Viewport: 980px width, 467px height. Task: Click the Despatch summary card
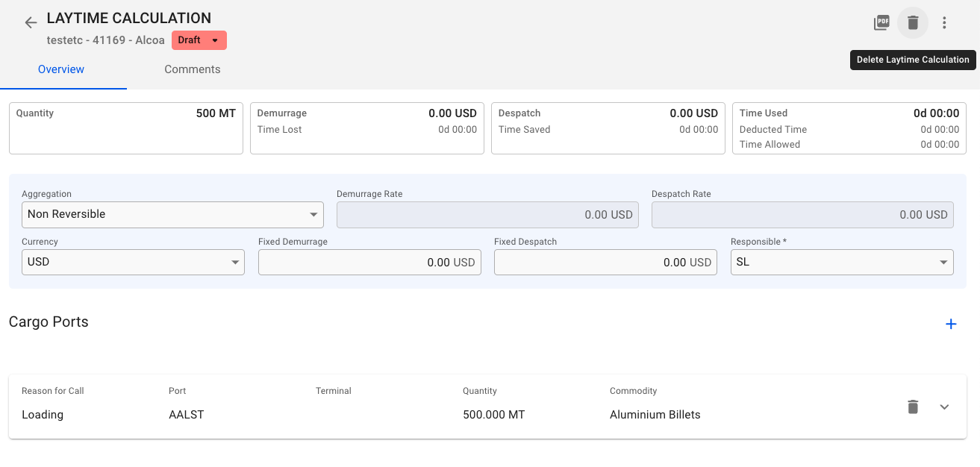pyautogui.click(x=608, y=128)
